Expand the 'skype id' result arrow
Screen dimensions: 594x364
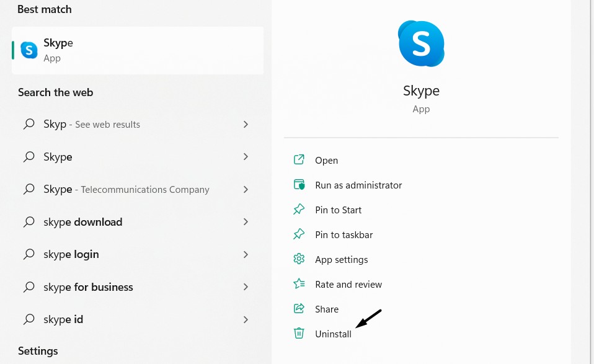[x=246, y=319]
